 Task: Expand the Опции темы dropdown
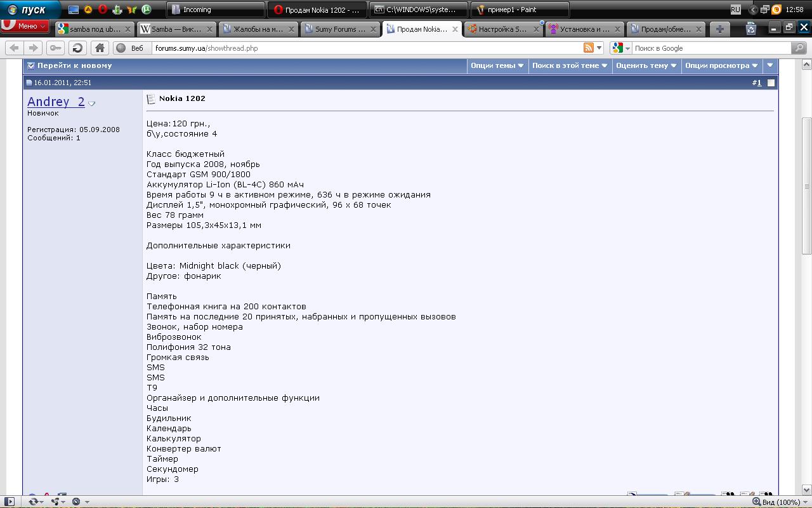tap(497, 65)
